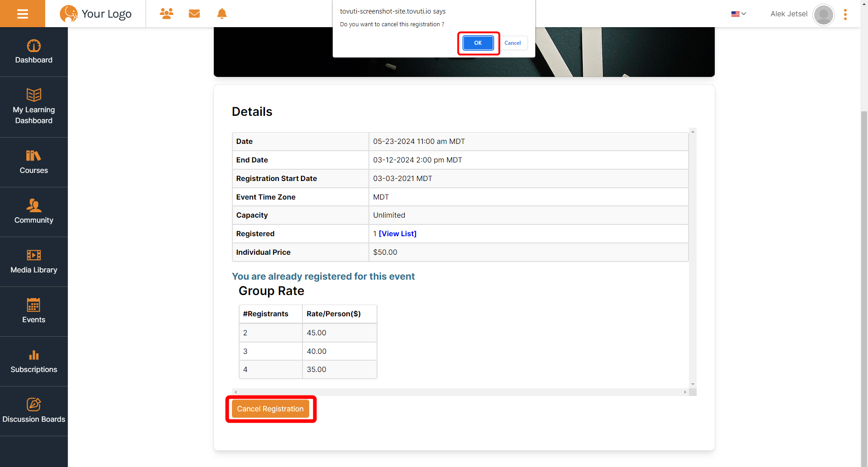Toggle the hamburger menu icon
The height and width of the screenshot is (467, 868).
pos(23,14)
